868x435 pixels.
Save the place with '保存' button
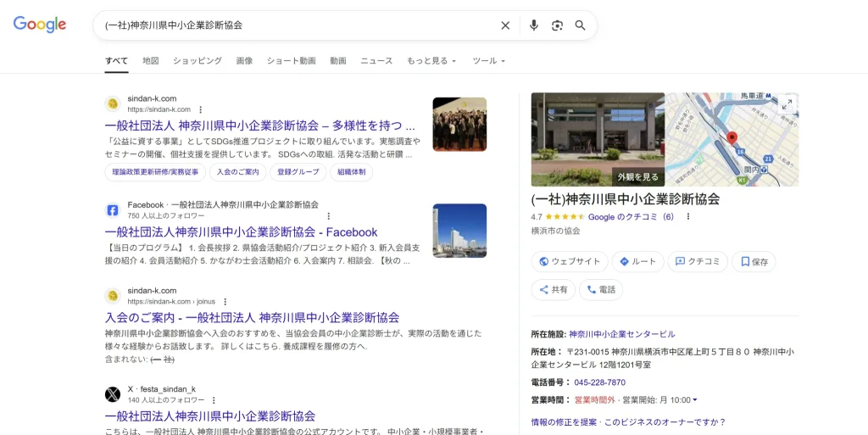[754, 262]
